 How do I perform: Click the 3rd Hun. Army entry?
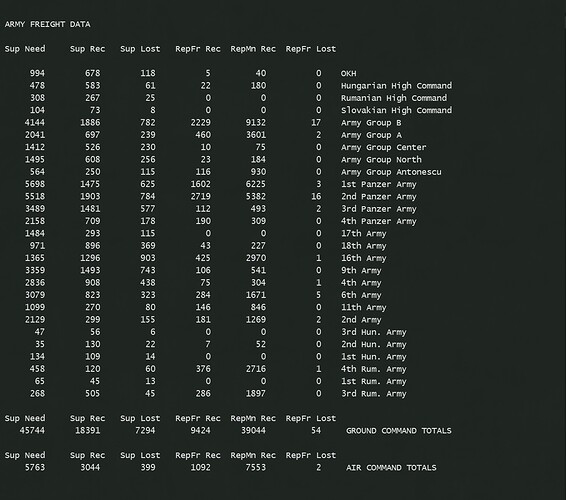[x=374, y=332]
